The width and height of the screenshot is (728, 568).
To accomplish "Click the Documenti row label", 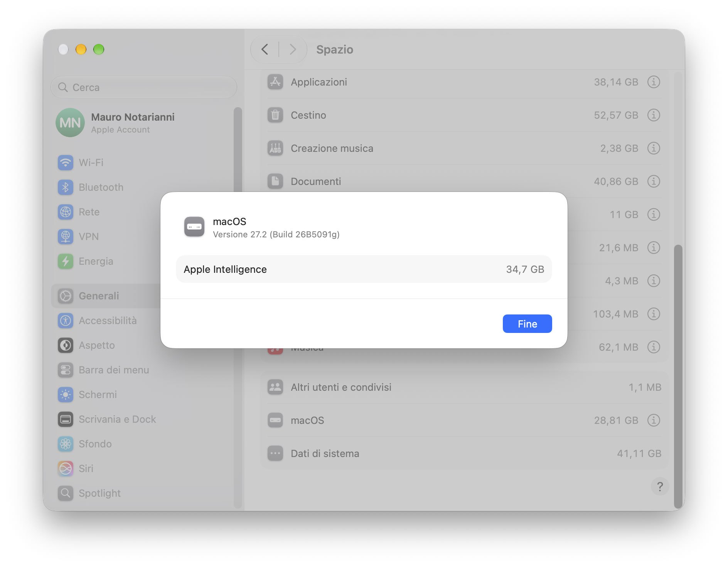I will [x=316, y=181].
